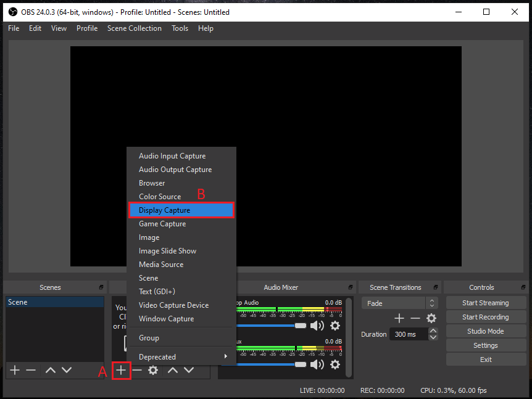
Task: Click the add source plus button
Action: (x=122, y=370)
